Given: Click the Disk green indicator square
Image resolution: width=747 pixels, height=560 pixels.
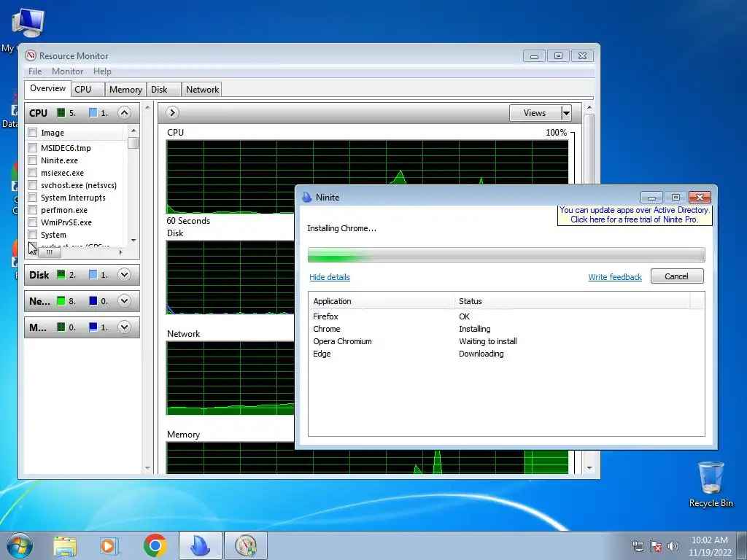Looking at the screenshot, I should 61,275.
